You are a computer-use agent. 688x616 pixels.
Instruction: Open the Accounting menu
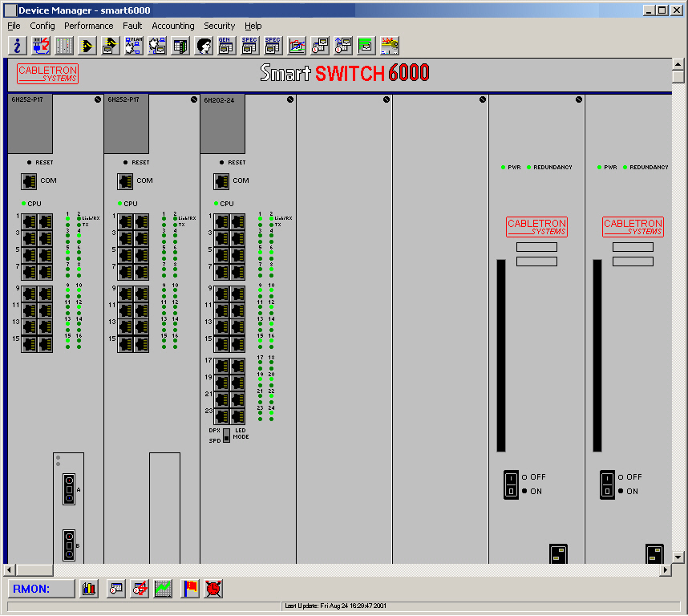tap(173, 26)
